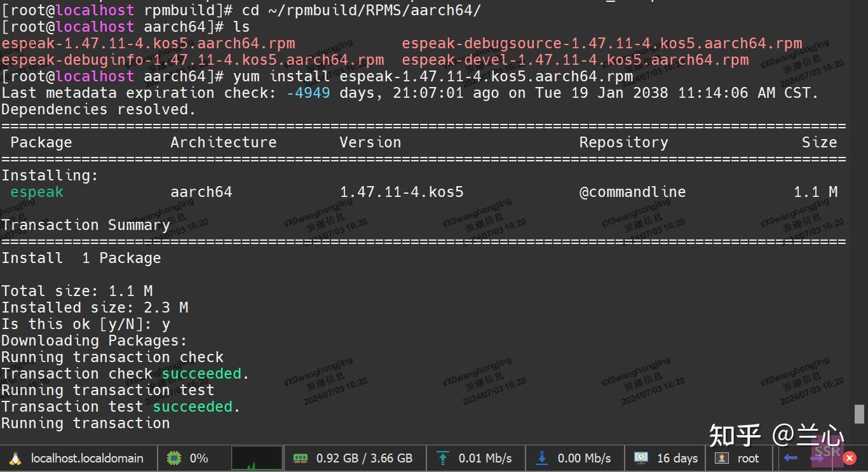Click the uptime clock icon near 16 days

pyautogui.click(x=640, y=457)
